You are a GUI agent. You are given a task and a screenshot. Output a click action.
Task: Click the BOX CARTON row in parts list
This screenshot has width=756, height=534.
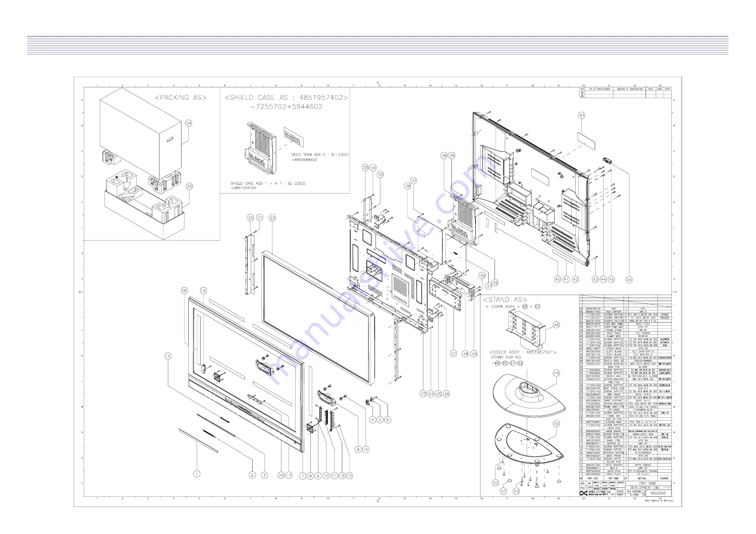point(625,312)
